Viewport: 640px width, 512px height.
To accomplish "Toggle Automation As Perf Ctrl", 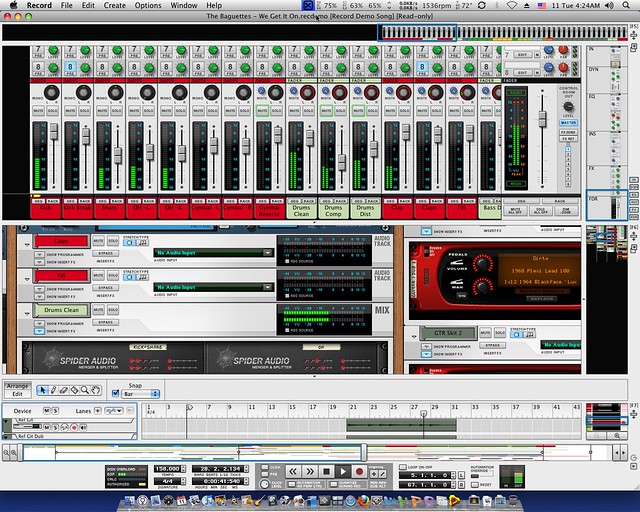I will 291,485.
